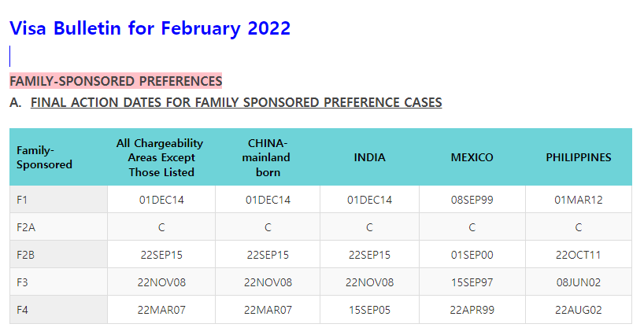Select the 08SEP99 Mexico F1 cell
Image resolution: width=644 pixels, height=335 pixels.
(472, 200)
